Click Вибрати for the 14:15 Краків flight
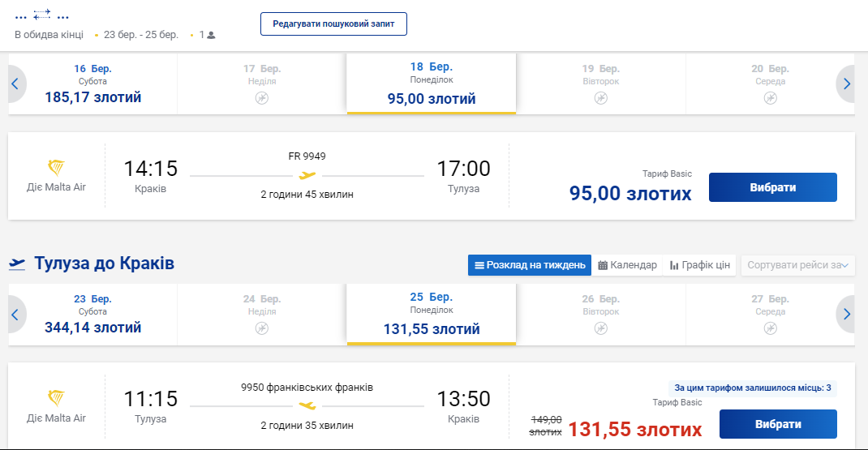The height and width of the screenshot is (450, 868). click(772, 187)
